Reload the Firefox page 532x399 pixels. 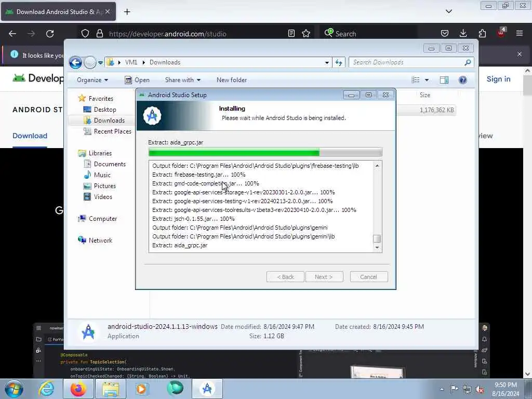tap(50, 34)
